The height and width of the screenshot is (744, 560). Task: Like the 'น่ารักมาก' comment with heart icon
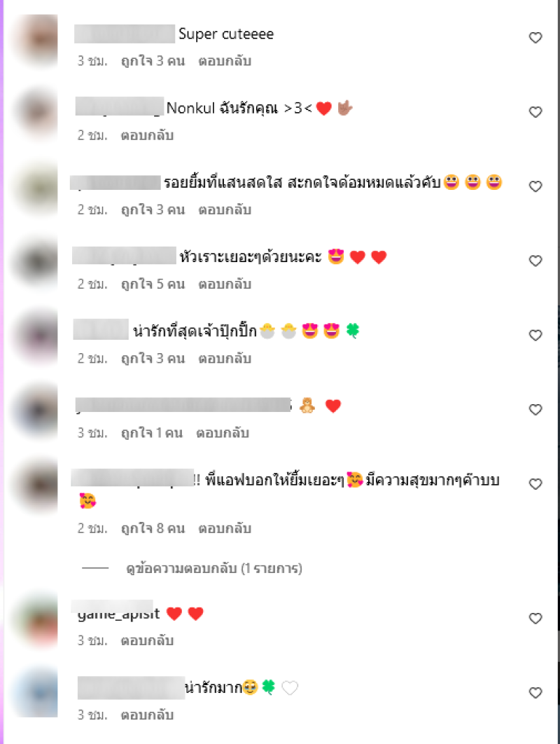535,693
